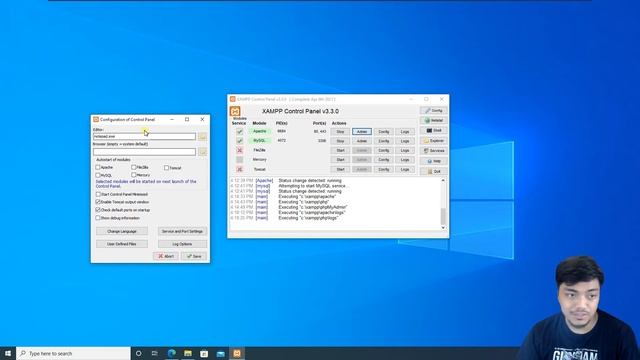This screenshot has height=360, width=640.
Task: Open Apache Config button
Action: click(x=383, y=132)
